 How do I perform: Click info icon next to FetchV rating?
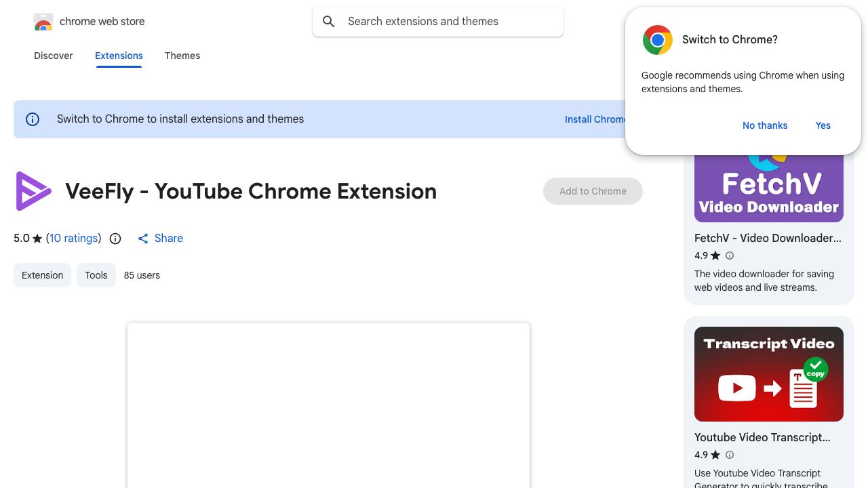pyautogui.click(x=730, y=256)
